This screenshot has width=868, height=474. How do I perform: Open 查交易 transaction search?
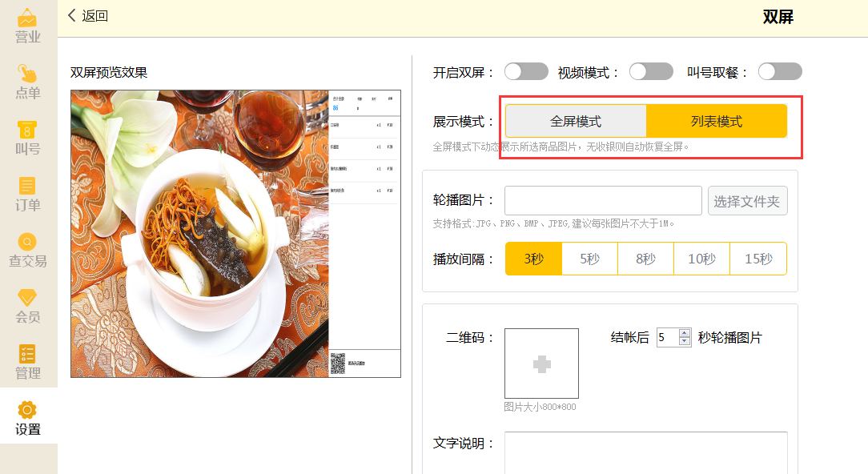[x=28, y=250]
